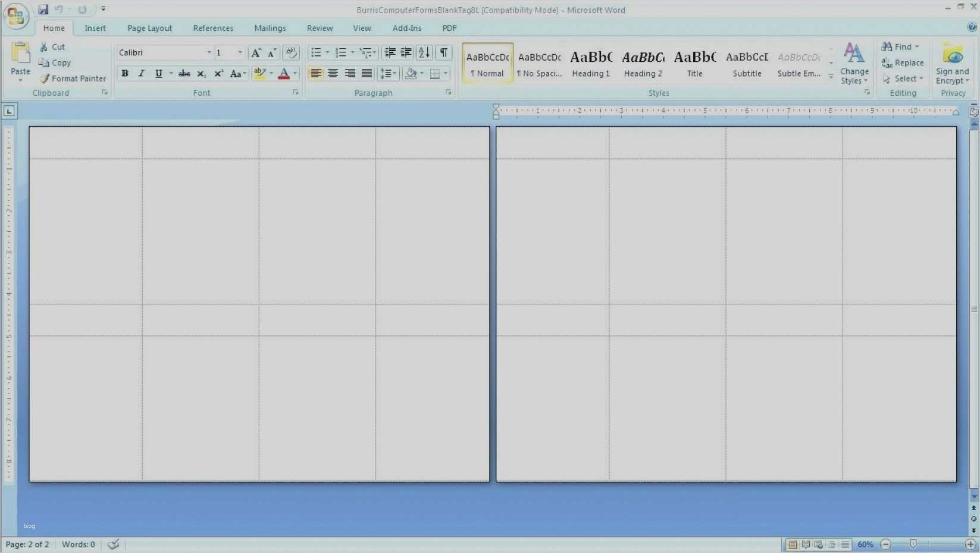This screenshot has width=980, height=553.
Task: Cut the selection
Action: [52, 47]
